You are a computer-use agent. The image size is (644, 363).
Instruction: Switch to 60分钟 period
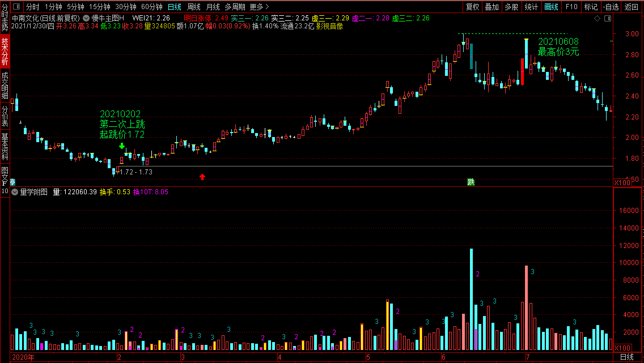(x=152, y=7)
